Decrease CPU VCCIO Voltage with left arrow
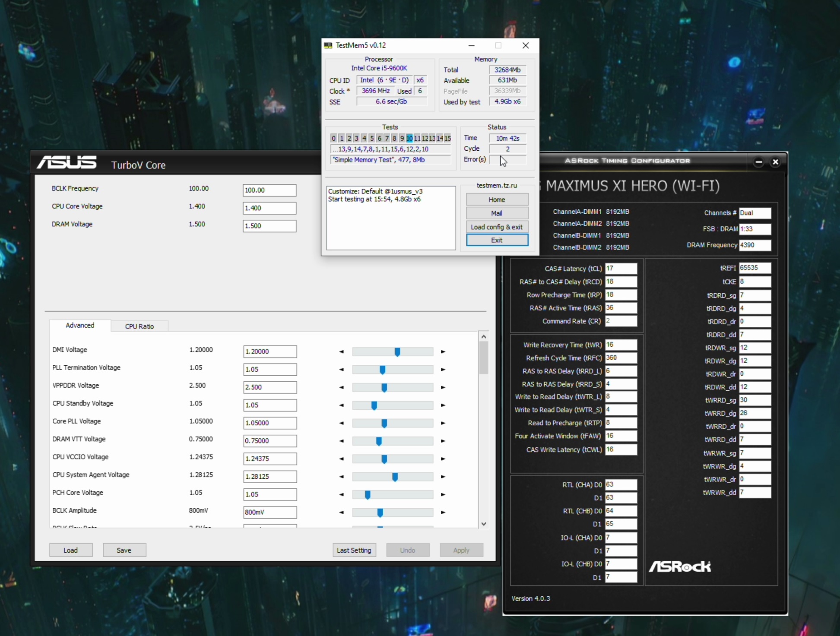The width and height of the screenshot is (840, 636). [x=341, y=459]
